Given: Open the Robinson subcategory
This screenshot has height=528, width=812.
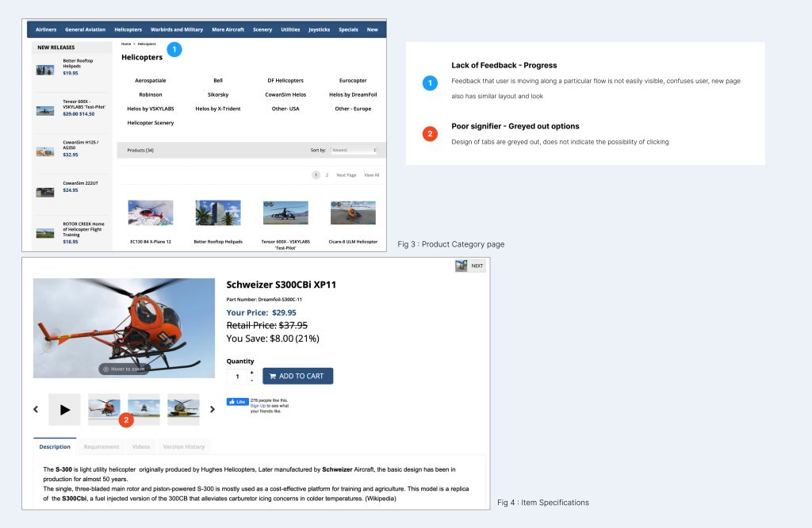Looking at the screenshot, I should (150, 94).
